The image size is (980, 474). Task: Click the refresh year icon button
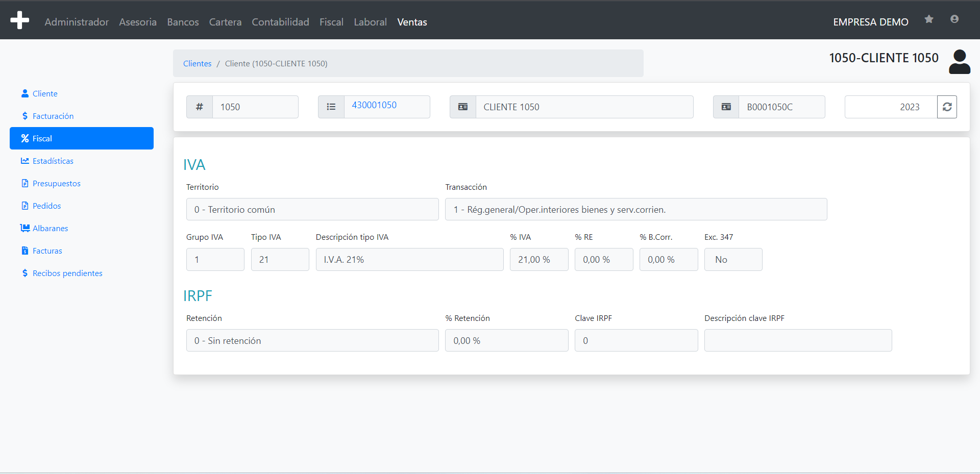(x=947, y=107)
